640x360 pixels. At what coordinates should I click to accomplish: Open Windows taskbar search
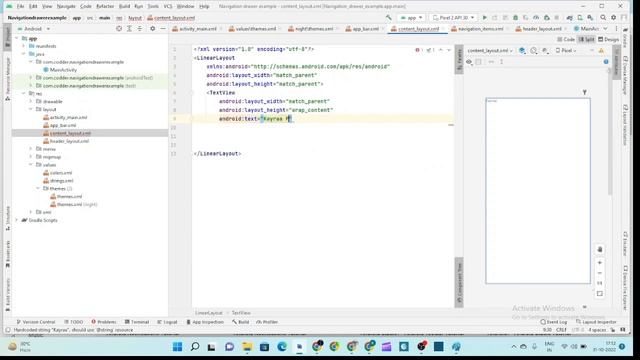coord(195,347)
